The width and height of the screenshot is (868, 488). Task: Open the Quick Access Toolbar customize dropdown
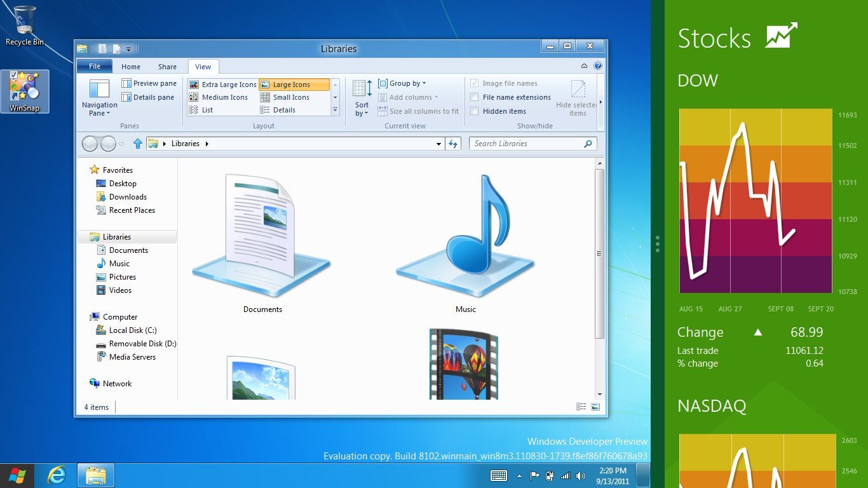click(x=129, y=49)
